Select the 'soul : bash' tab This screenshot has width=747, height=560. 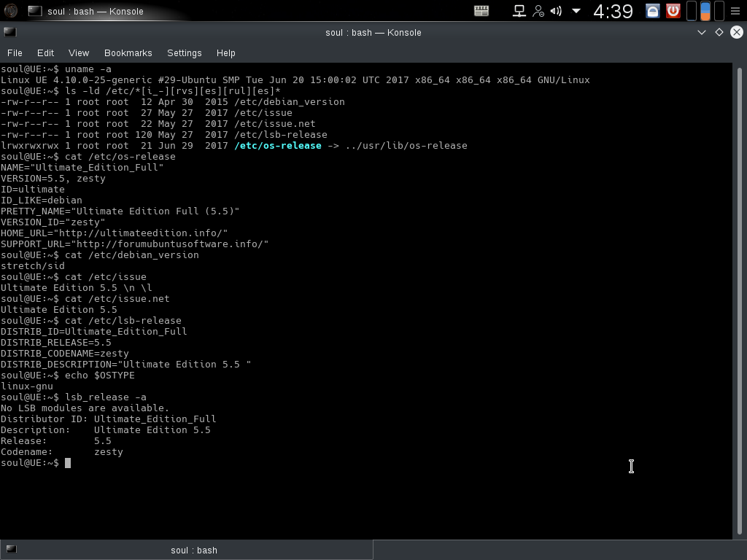186,550
